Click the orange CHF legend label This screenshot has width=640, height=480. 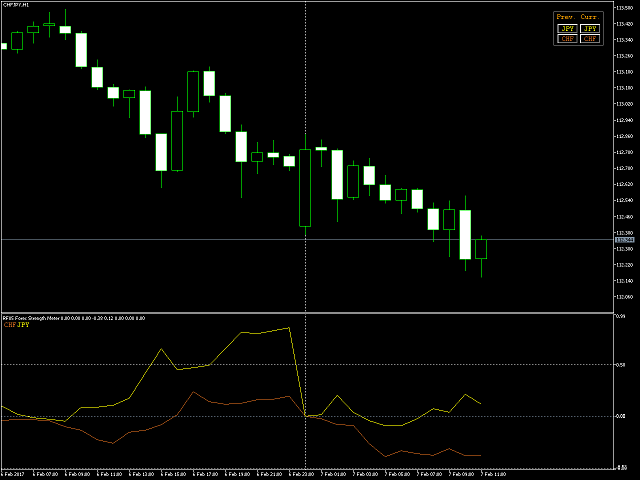click(10, 325)
